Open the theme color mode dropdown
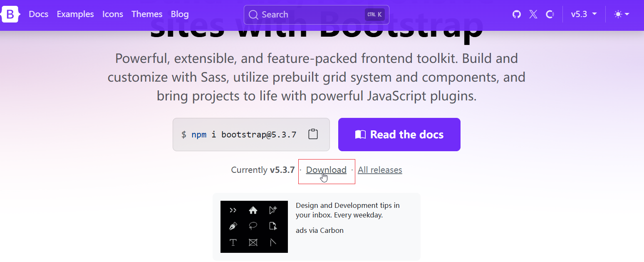This screenshot has height=262, width=644. (622, 14)
